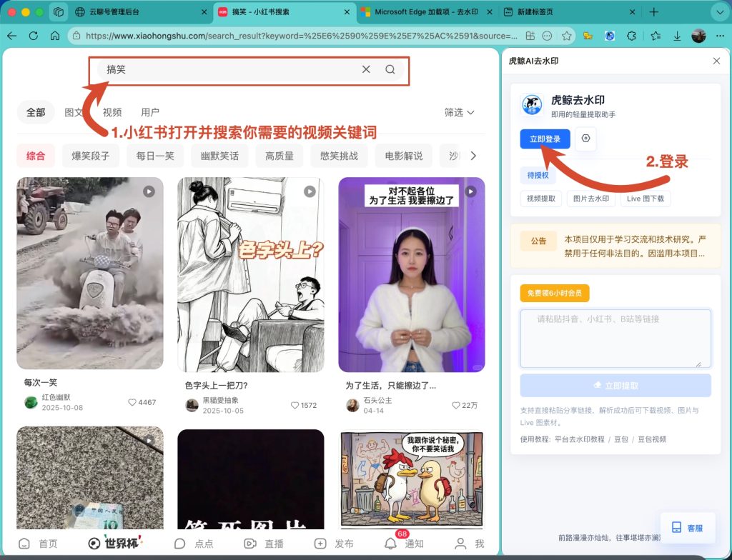
Task: Select the 爆笑段子 category chip
Action: [91, 156]
